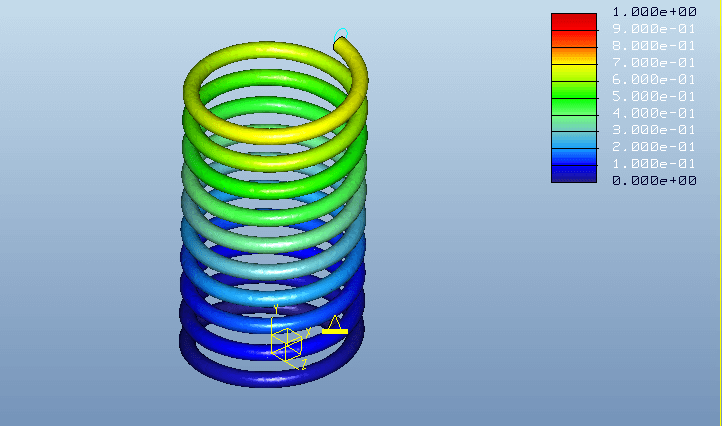Pick the yellow band in the legend
The height and width of the screenshot is (426, 722).
click(x=574, y=73)
